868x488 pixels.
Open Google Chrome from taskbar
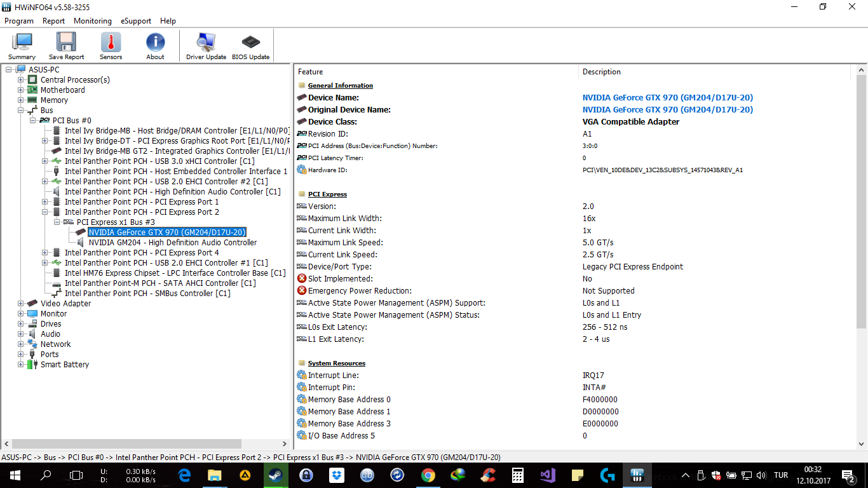pyautogui.click(x=428, y=475)
